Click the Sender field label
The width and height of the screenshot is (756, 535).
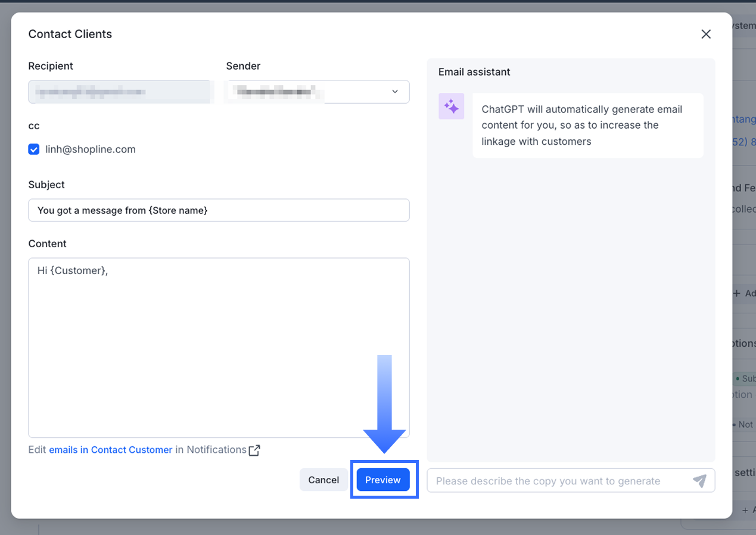coord(243,66)
